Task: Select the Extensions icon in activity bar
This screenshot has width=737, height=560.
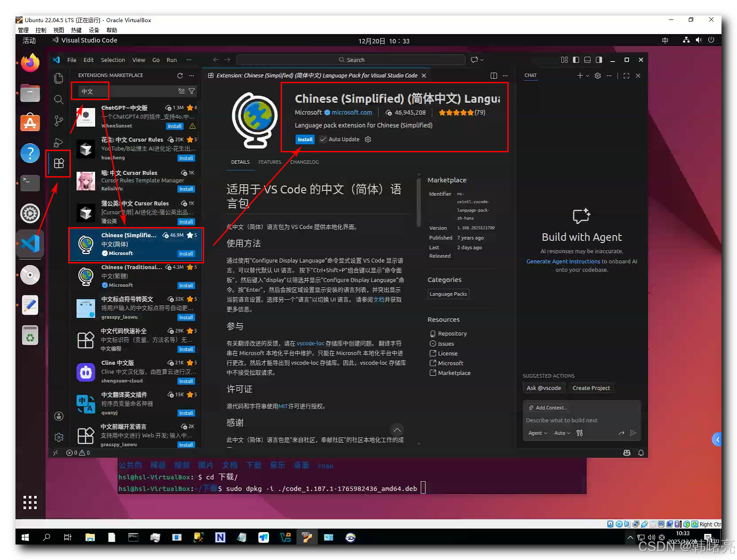Action: point(58,164)
